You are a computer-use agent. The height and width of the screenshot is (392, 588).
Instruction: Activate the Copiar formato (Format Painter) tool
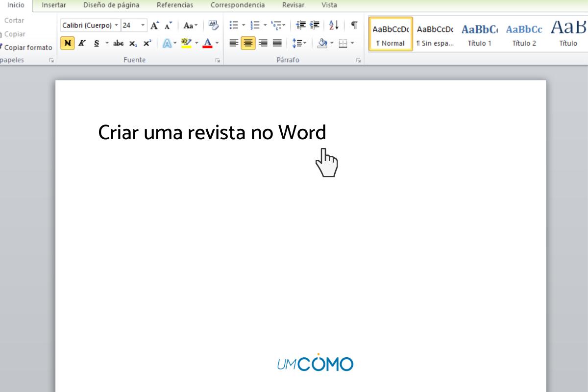pos(27,48)
